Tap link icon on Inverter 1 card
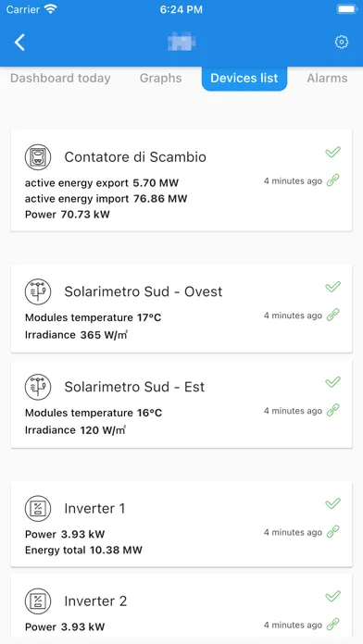The width and height of the screenshot is (363, 644). pos(332,532)
